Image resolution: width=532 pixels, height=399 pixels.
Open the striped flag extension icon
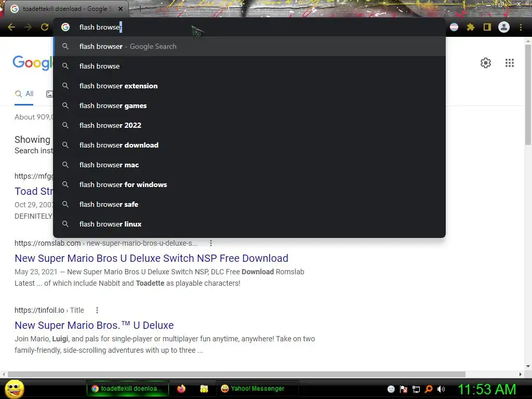454,27
